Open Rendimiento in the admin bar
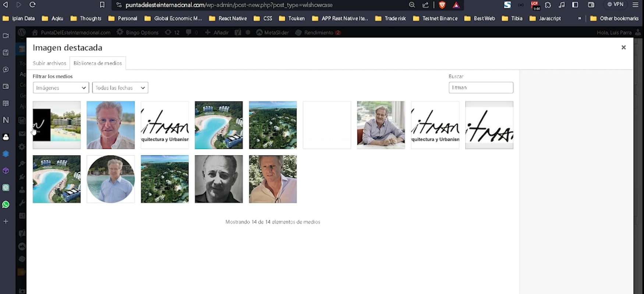The image size is (644, 294). click(x=318, y=32)
